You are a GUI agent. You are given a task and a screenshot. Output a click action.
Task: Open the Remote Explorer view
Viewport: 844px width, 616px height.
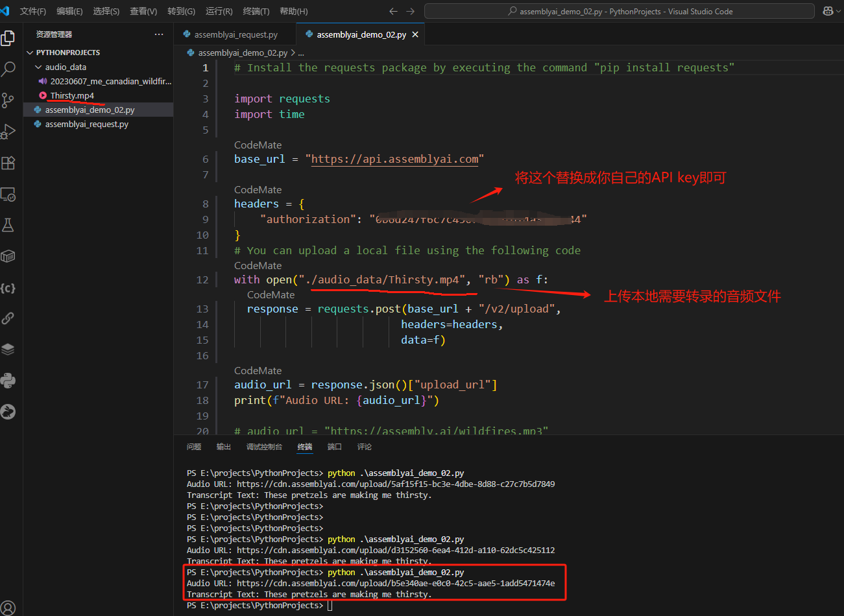8,194
